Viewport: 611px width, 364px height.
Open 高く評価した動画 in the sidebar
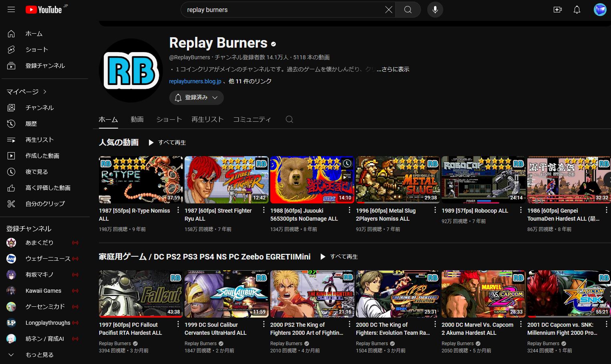click(45, 188)
